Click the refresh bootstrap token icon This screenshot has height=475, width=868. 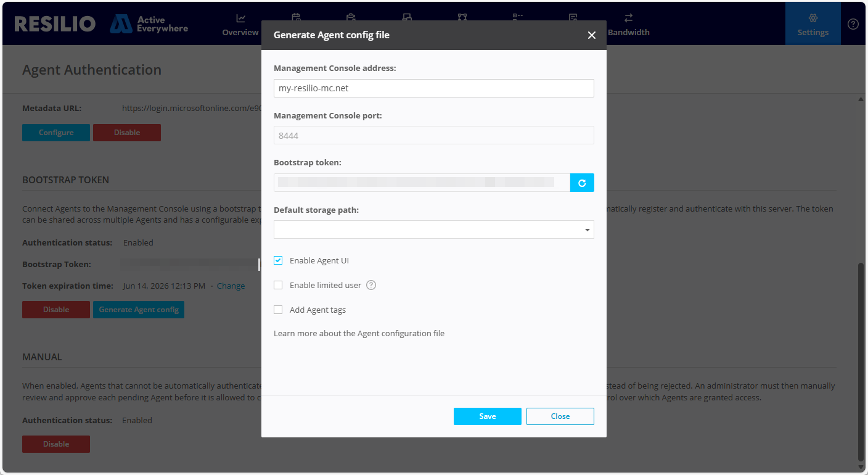click(x=582, y=183)
